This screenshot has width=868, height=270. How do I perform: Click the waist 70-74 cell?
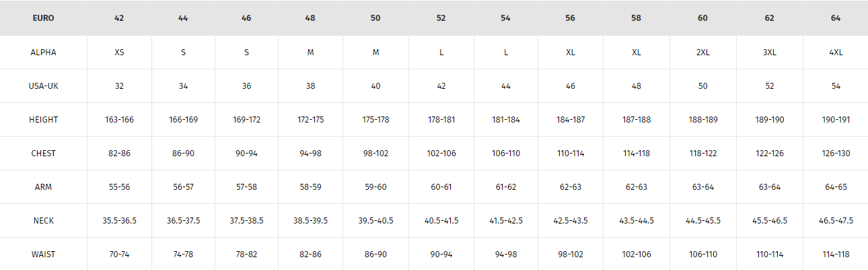pyautogui.click(x=119, y=255)
